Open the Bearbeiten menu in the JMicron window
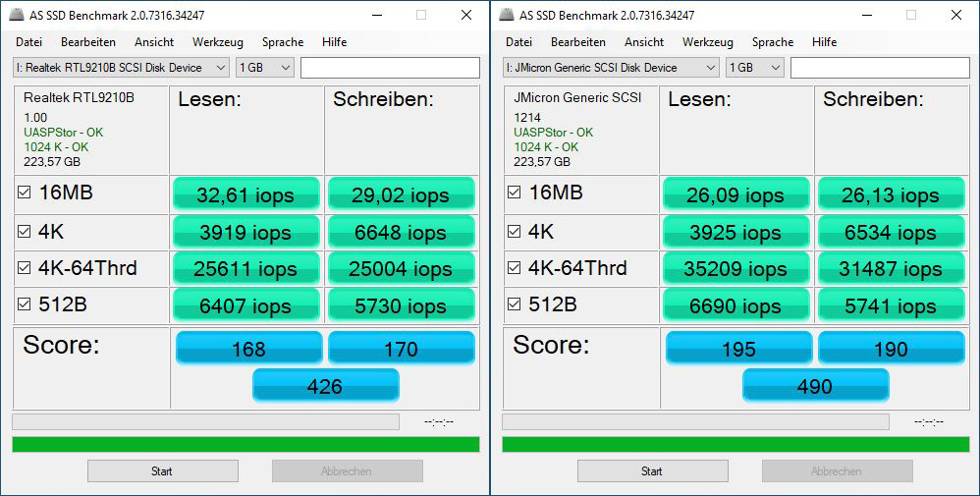Image resolution: width=980 pixels, height=496 pixels. point(578,42)
